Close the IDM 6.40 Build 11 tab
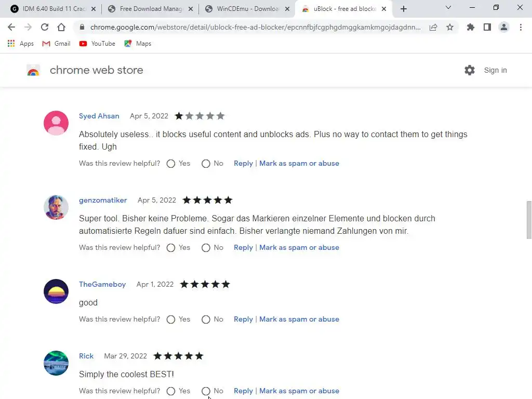532x399 pixels. (94, 9)
